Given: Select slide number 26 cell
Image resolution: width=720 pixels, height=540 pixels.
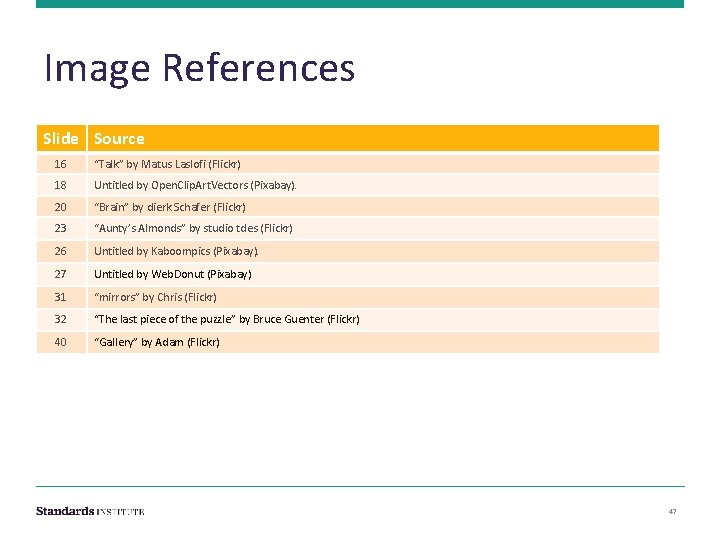Looking at the screenshot, I should coord(61,251).
